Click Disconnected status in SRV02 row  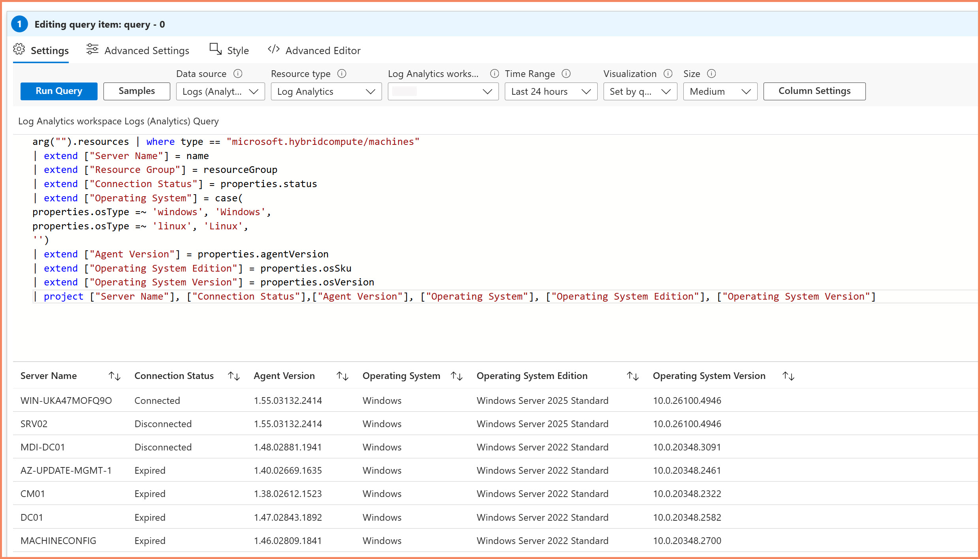[163, 424]
